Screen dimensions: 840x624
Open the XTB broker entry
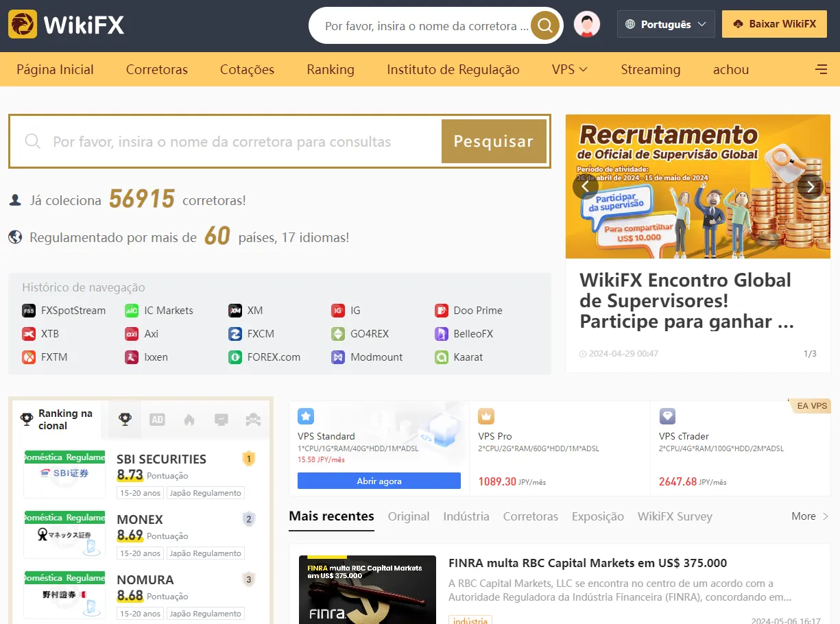pos(40,334)
